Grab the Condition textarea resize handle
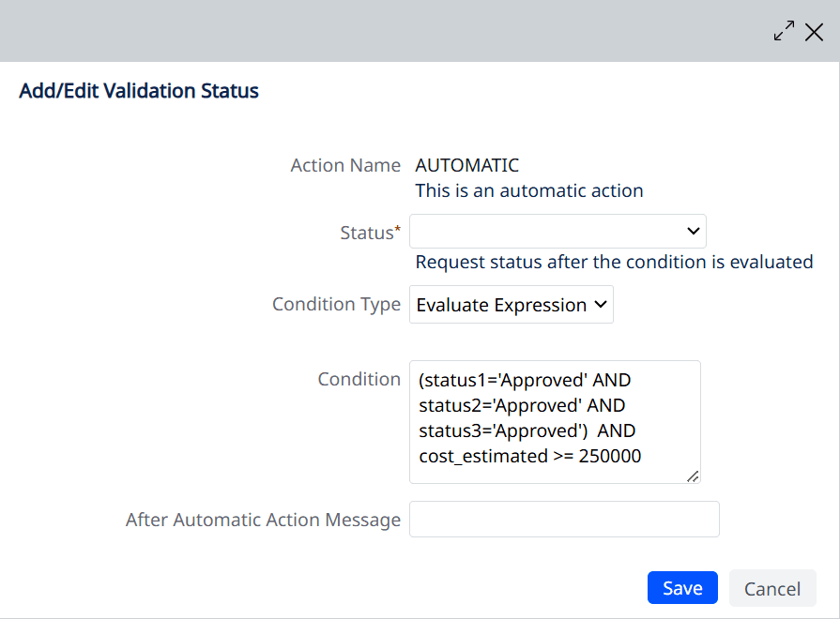 tap(693, 476)
